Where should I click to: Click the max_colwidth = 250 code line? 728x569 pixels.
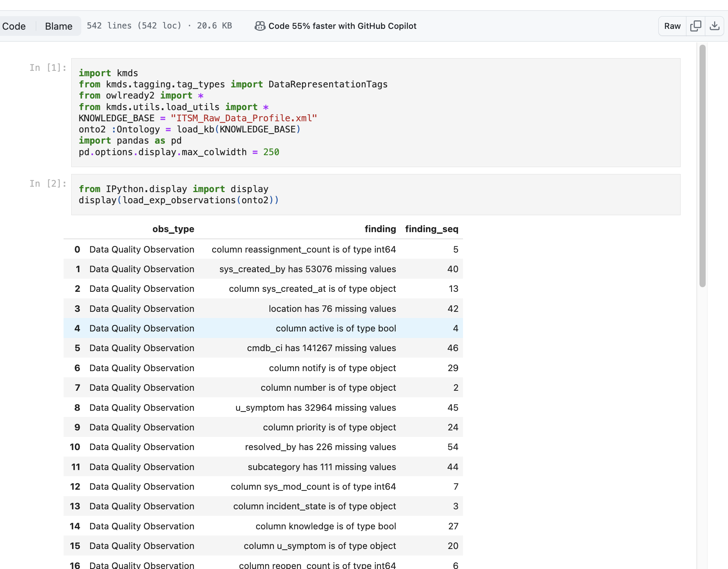click(179, 152)
